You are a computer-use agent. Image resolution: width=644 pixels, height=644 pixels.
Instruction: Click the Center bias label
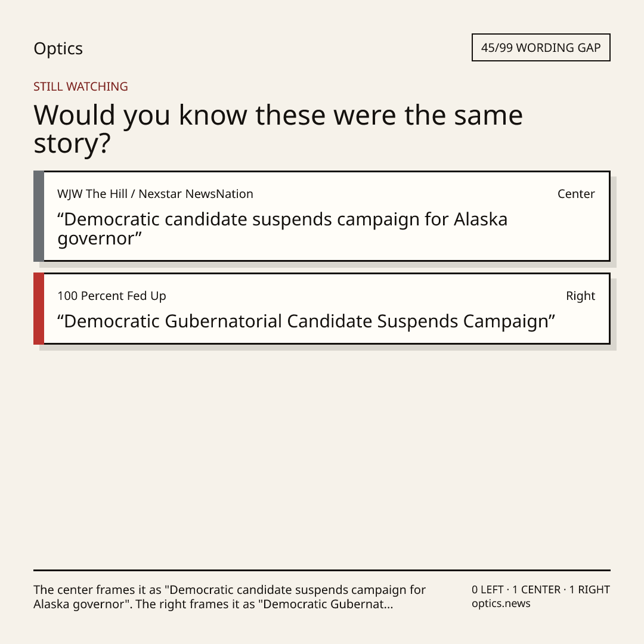pyautogui.click(x=576, y=194)
